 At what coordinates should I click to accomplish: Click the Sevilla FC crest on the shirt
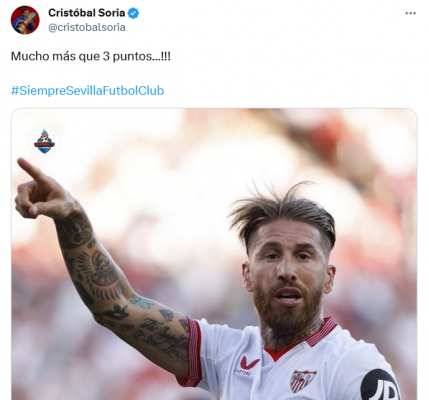(x=303, y=381)
